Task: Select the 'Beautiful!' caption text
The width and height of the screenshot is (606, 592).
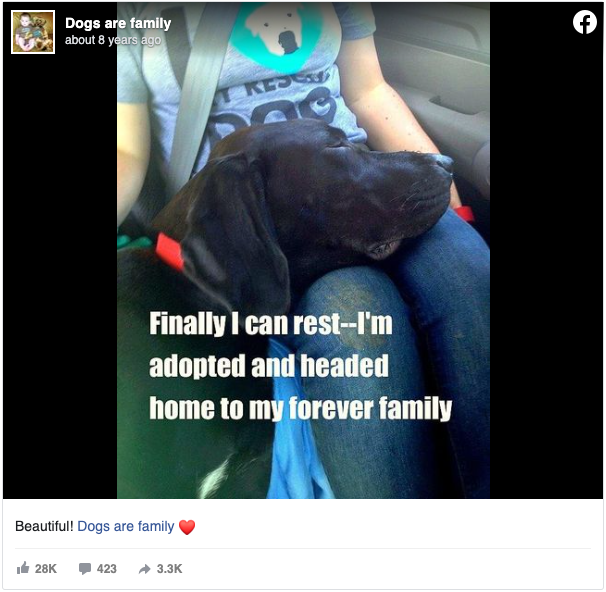Action: point(44,526)
